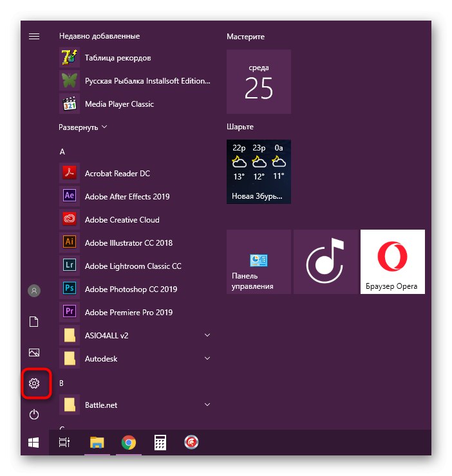Launch Adobe Premiere Pro 2019 icon
The image size is (452, 476).
[70, 312]
